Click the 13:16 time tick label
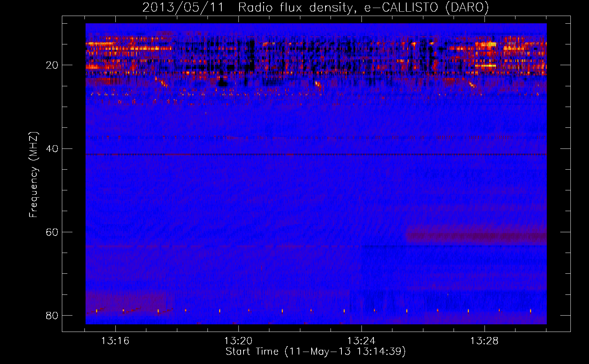 pyautogui.click(x=115, y=341)
